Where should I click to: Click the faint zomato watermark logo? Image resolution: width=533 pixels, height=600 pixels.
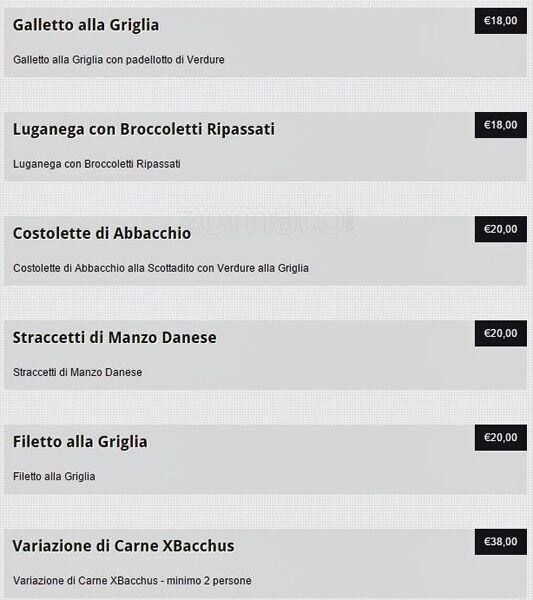coord(267,221)
